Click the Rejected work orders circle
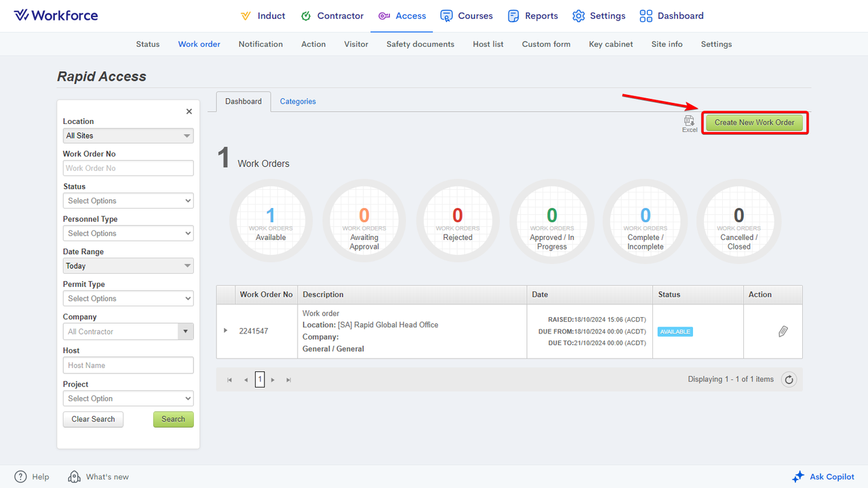Viewport: 868px width, 488px height. tap(458, 221)
